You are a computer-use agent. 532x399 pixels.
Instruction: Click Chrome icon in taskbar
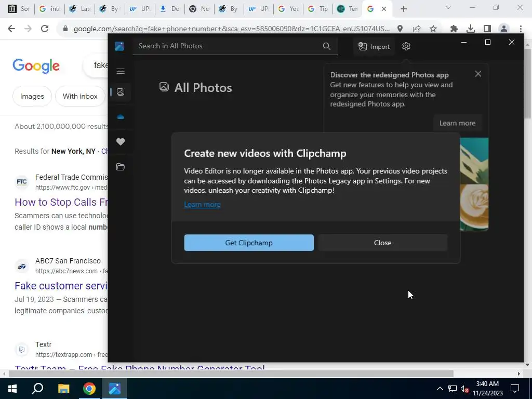point(89,389)
